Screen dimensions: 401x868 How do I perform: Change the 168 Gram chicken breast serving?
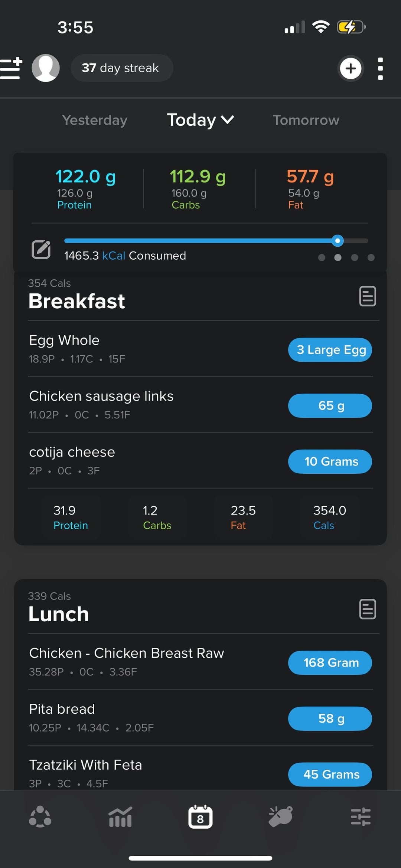click(330, 662)
